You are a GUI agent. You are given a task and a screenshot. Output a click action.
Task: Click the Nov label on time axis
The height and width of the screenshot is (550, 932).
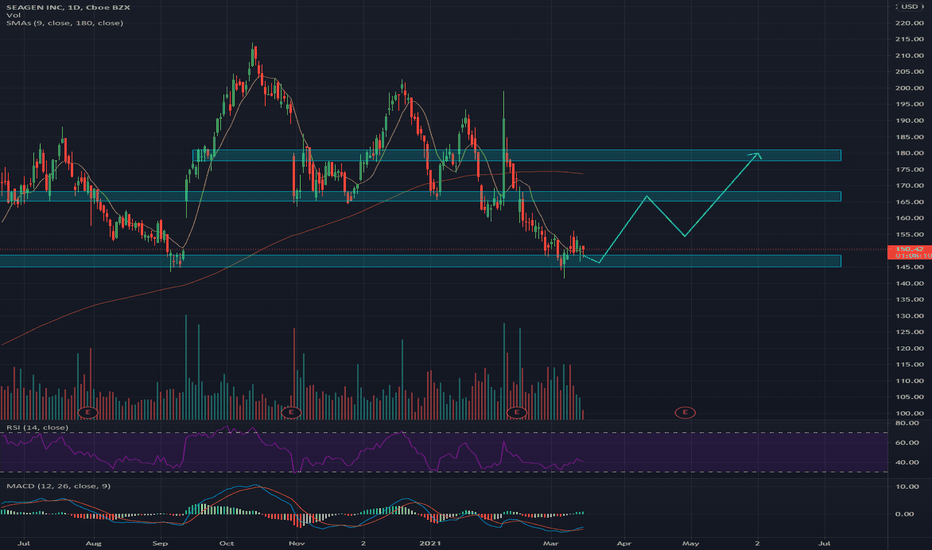tap(296, 543)
